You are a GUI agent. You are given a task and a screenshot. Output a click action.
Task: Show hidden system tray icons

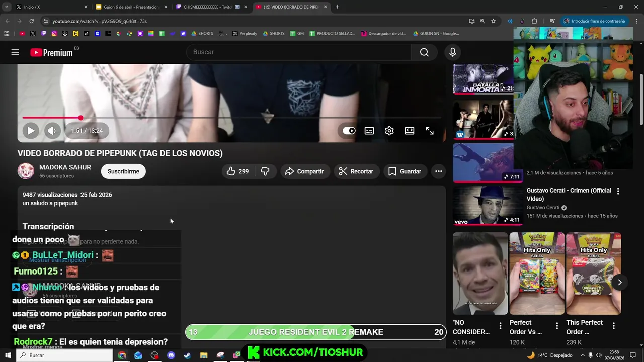pos(583,355)
